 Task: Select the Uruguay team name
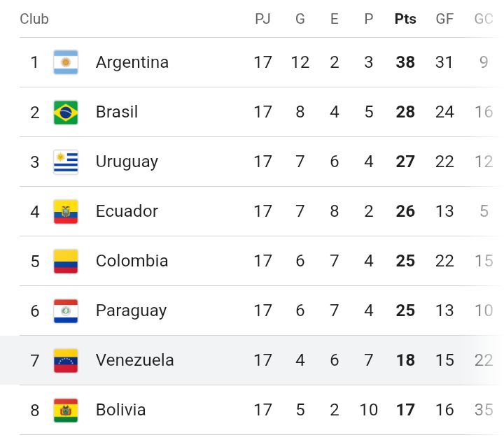[x=127, y=162]
